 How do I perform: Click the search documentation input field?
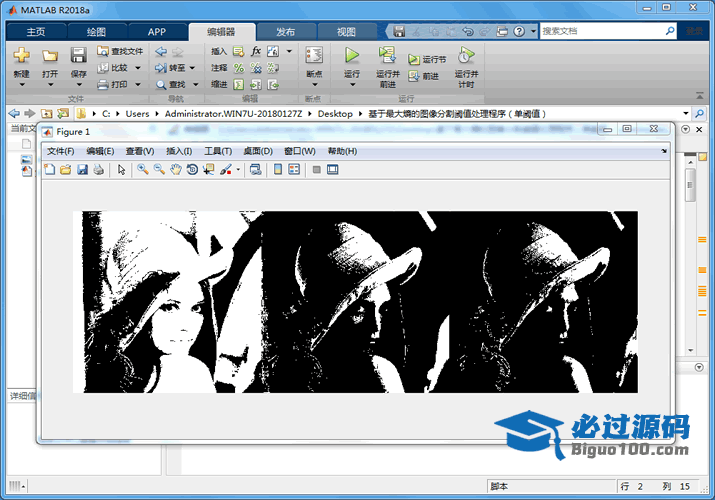pyautogui.click(x=602, y=31)
